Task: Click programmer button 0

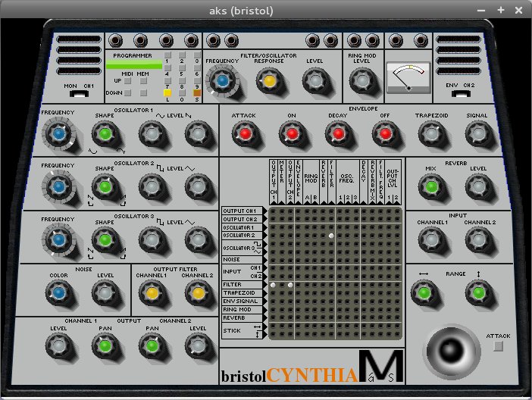Action: 182,93
